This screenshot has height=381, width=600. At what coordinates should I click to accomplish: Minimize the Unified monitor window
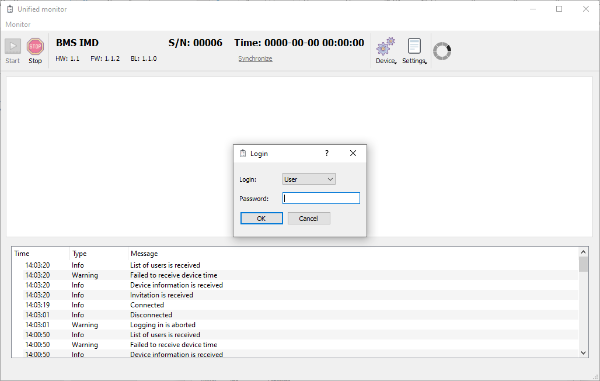(x=533, y=9)
